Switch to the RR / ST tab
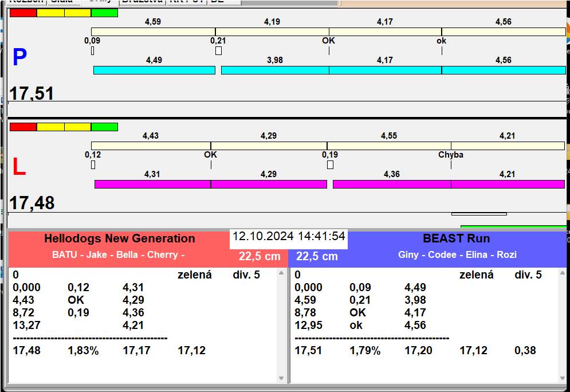 coord(186,2)
